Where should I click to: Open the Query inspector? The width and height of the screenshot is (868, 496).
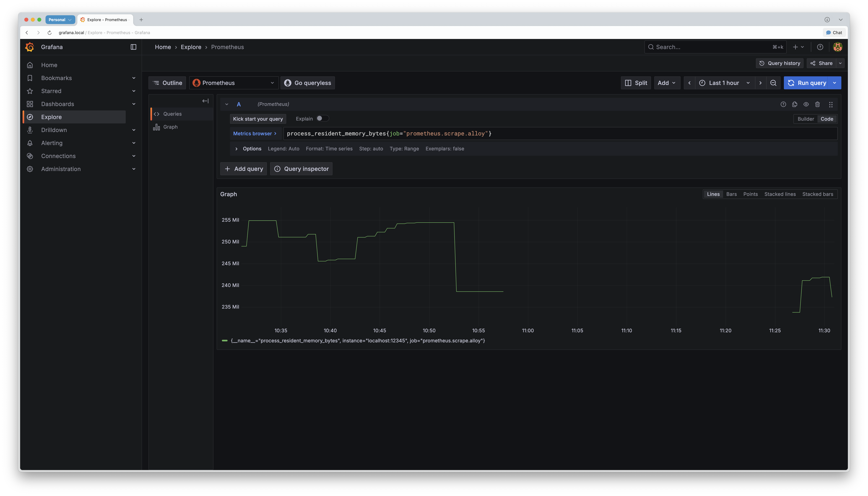pyautogui.click(x=301, y=169)
